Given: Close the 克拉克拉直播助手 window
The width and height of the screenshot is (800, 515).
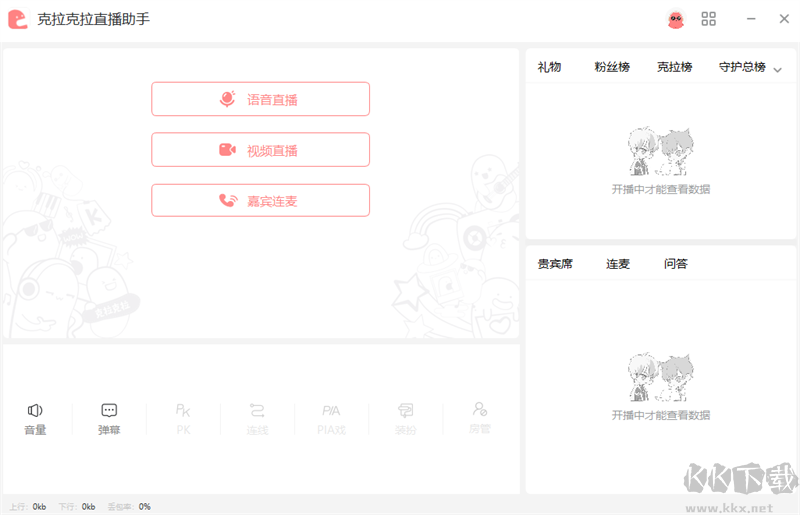Looking at the screenshot, I should click(784, 19).
